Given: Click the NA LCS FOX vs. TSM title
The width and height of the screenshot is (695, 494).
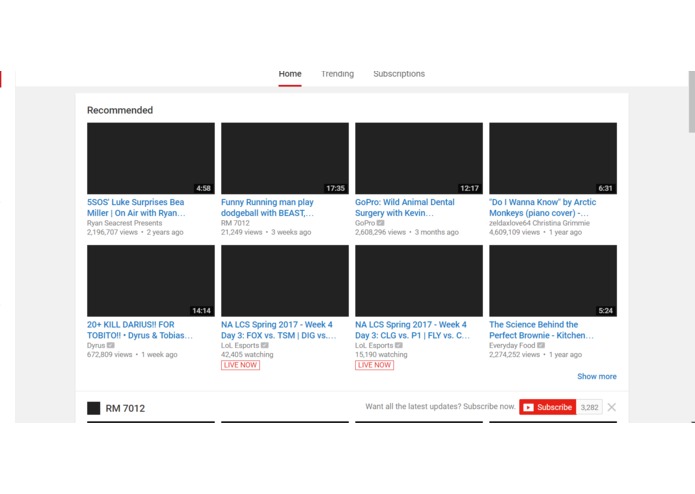Looking at the screenshot, I should pos(279,330).
